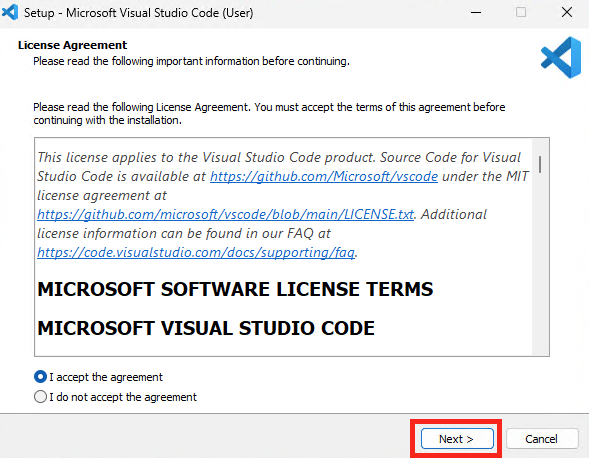Minimize the Setup window
The image size is (589, 458).
tap(476, 12)
